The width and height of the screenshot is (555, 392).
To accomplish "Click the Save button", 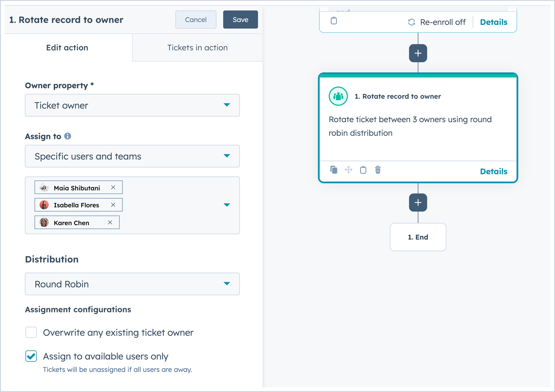I will coord(240,20).
